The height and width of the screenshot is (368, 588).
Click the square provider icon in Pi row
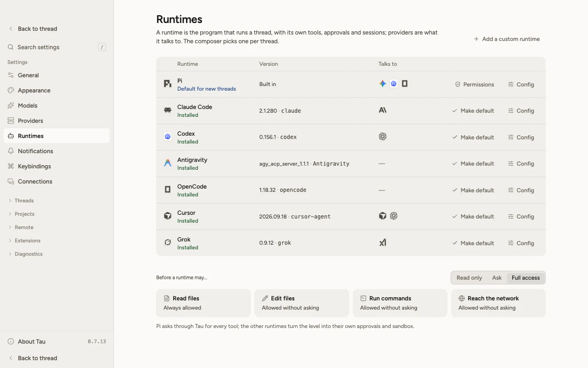click(x=405, y=84)
